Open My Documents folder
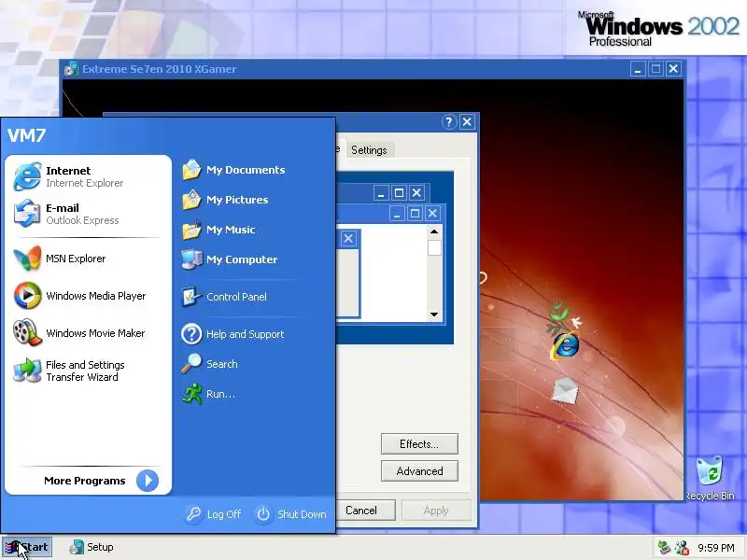 (234, 170)
